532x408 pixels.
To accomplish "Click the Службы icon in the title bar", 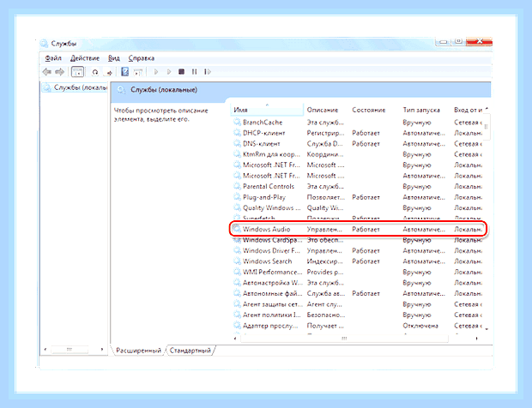I will click(x=44, y=44).
